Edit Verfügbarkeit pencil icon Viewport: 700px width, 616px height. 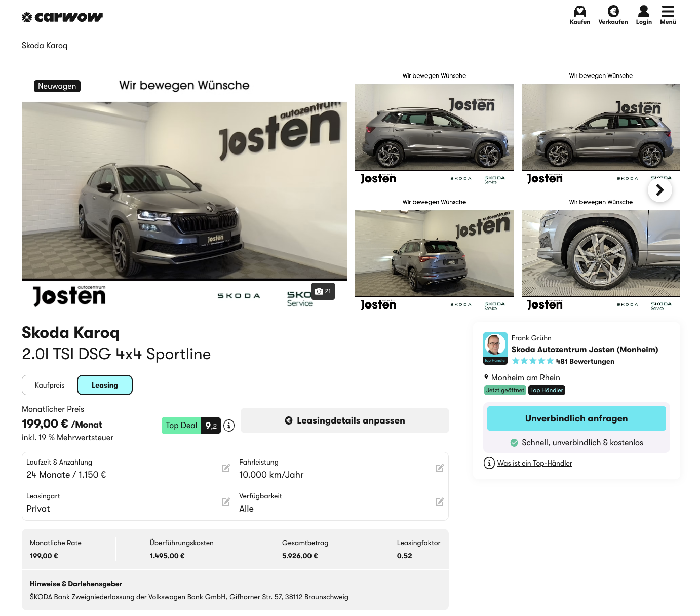(440, 502)
